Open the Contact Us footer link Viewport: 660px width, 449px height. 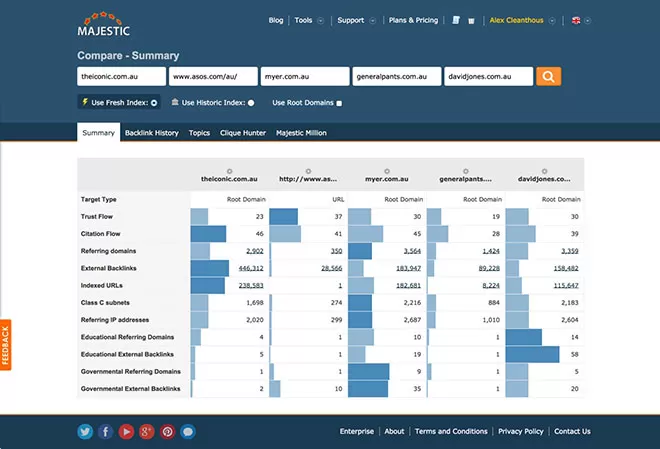point(572,431)
